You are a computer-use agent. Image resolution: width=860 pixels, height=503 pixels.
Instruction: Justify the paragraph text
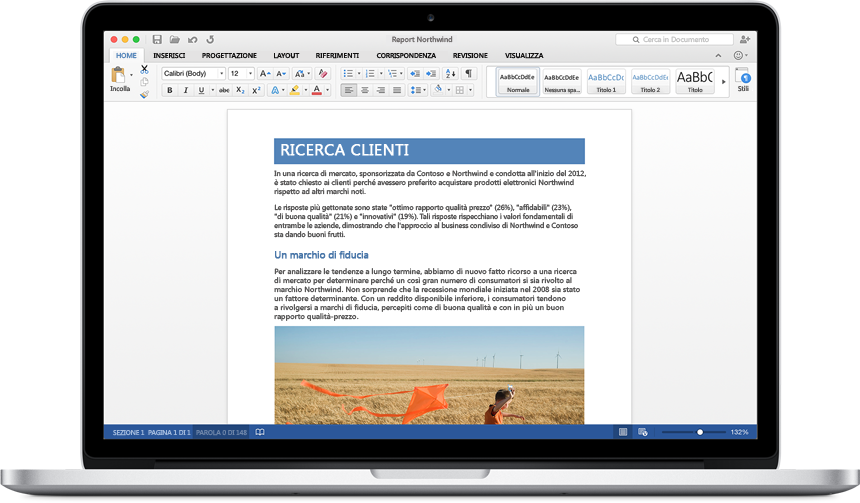(x=397, y=91)
